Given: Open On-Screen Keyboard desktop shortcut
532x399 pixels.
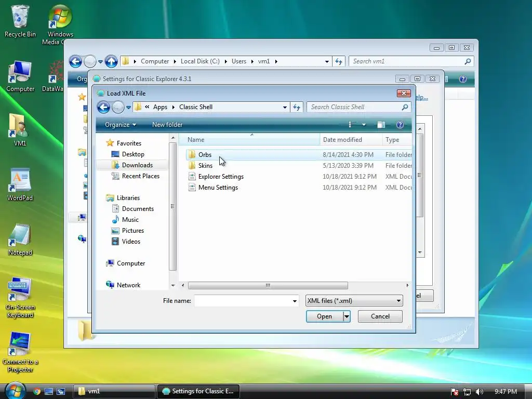Looking at the screenshot, I should pyautogui.click(x=20, y=298).
